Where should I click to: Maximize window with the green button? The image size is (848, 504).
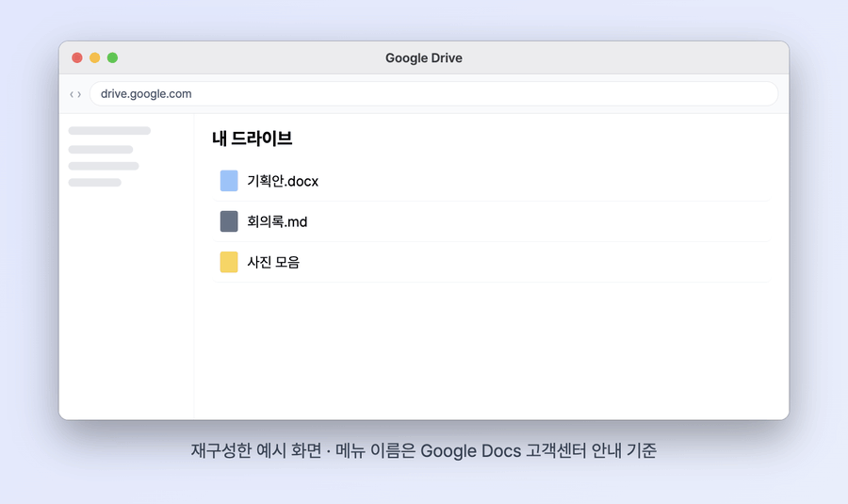coord(112,57)
